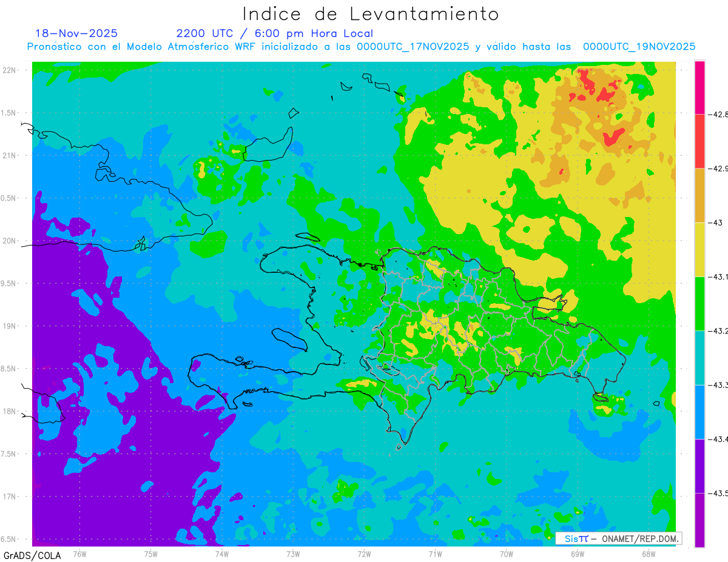Click the '22N' latitude label
This screenshot has width=728, height=562.
[9, 70]
